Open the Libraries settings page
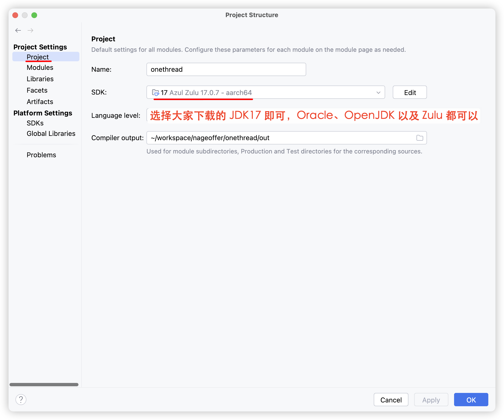Image resolution: width=504 pixels, height=420 pixels. tap(40, 79)
